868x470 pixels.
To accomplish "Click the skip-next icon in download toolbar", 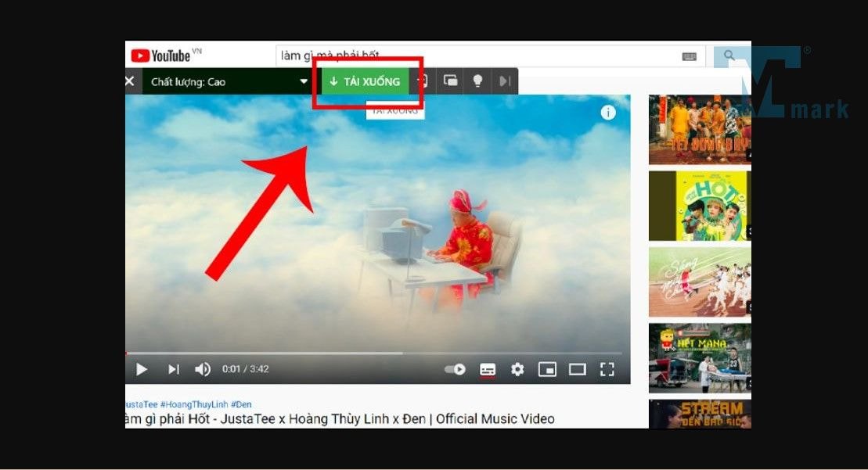I will click(x=505, y=81).
